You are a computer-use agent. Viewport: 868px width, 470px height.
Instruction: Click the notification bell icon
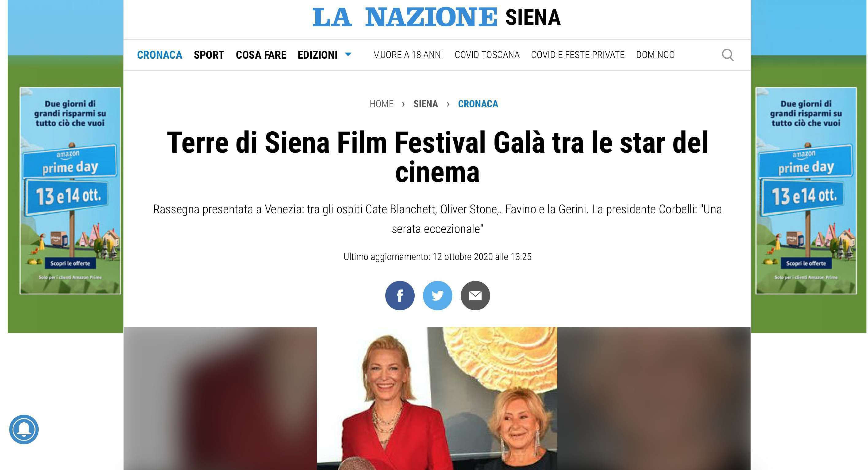point(24,429)
